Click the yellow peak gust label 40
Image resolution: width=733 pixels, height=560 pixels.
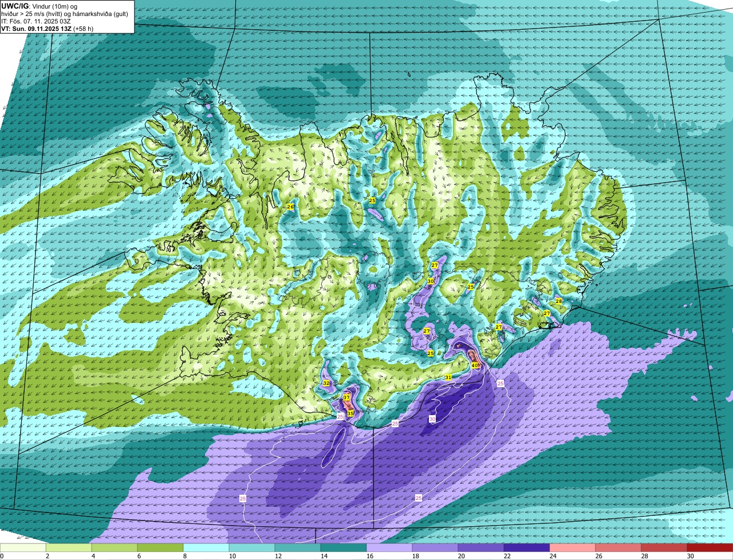(x=475, y=365)
